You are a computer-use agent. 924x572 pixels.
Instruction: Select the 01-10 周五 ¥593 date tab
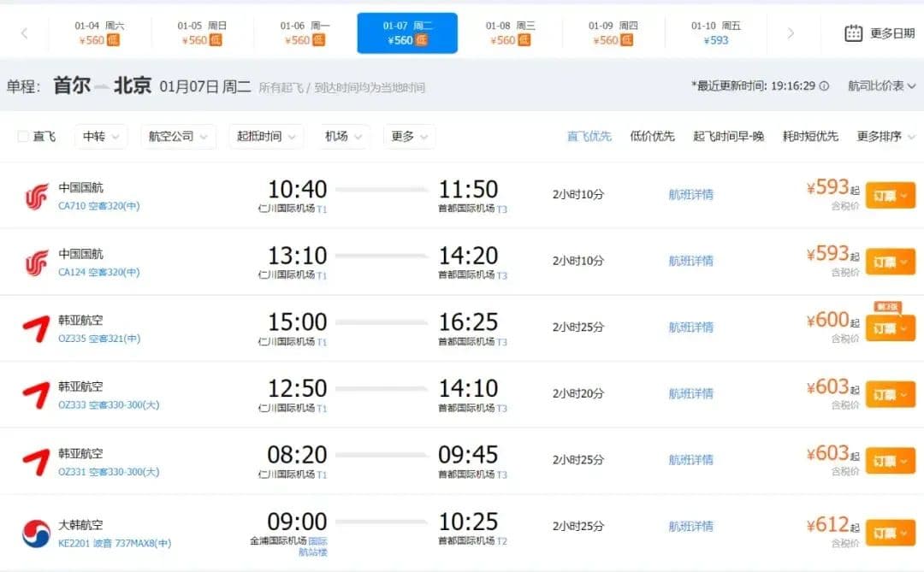coord(715,33)
